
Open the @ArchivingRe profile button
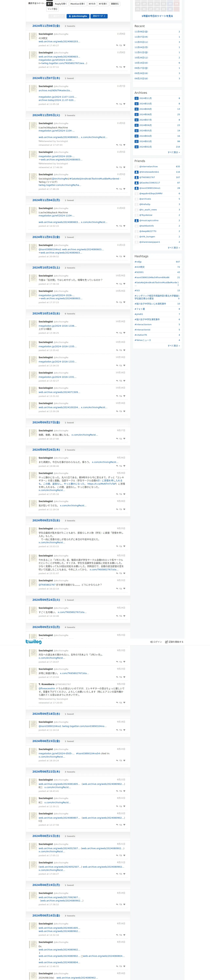[78, 16]
